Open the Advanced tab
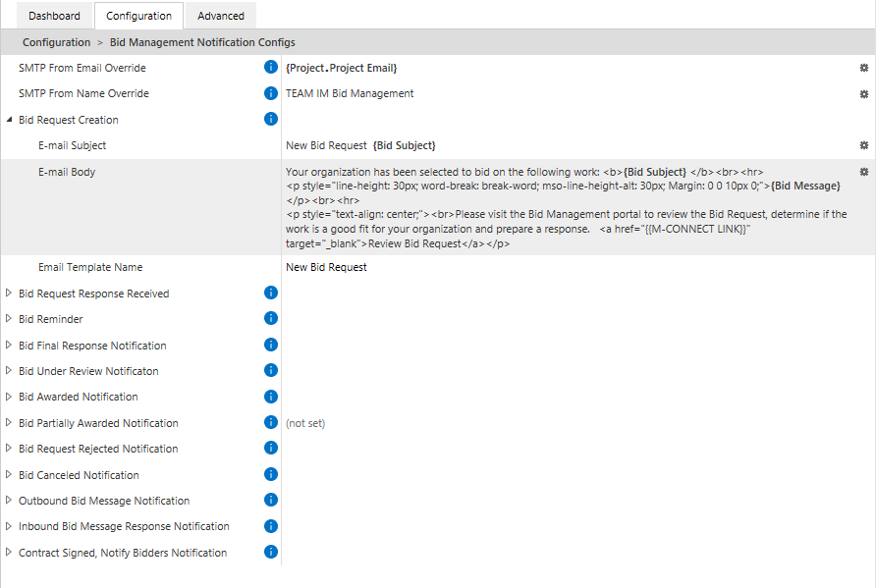Viewport: 876px width, 588px height. tap(221, 16)
